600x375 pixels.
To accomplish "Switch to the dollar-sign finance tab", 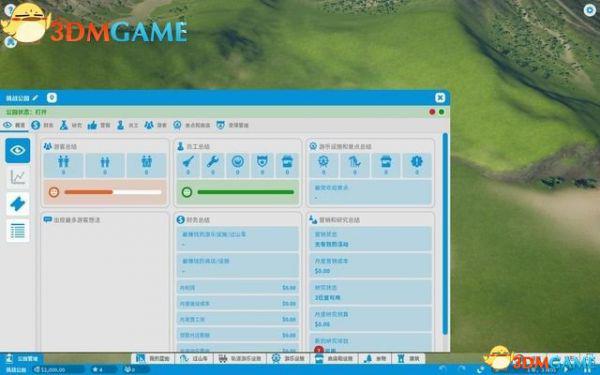I will (42, 125).
